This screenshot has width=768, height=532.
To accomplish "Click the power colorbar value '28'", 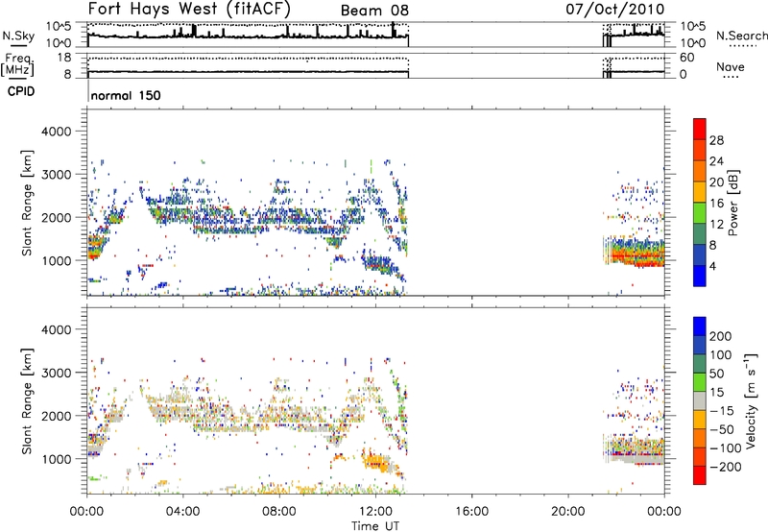I will pyautogui.click(x=716, y=140).
